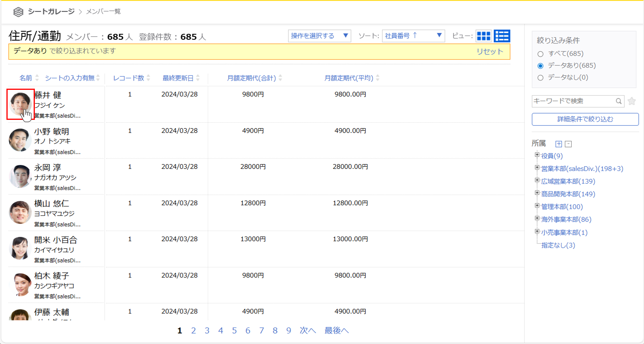
Task: Go to page 2
Action: click(193, 331)
